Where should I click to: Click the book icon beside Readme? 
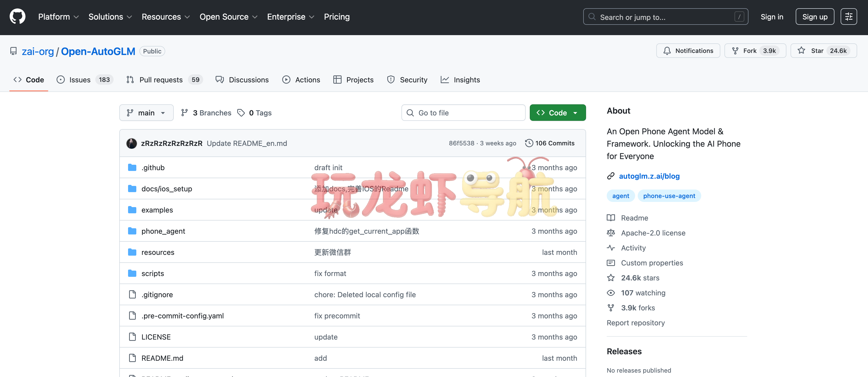click(x=611, y=218)
